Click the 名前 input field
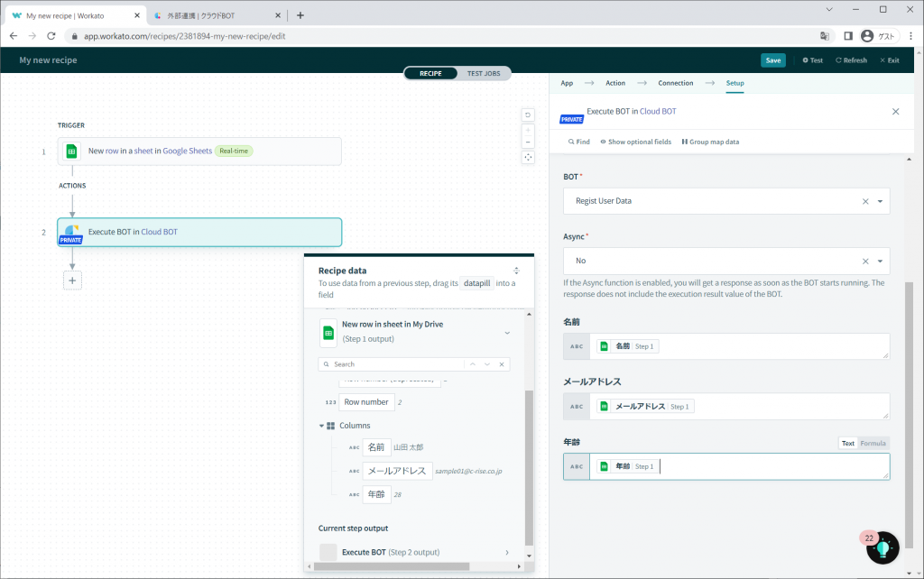 (x=726, y=346)
